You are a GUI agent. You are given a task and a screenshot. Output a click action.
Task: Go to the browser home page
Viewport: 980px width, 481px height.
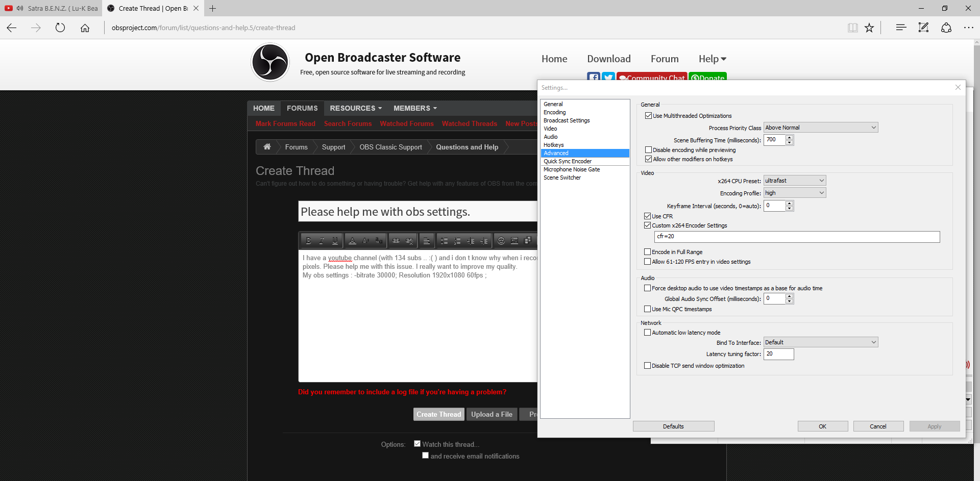85,28
